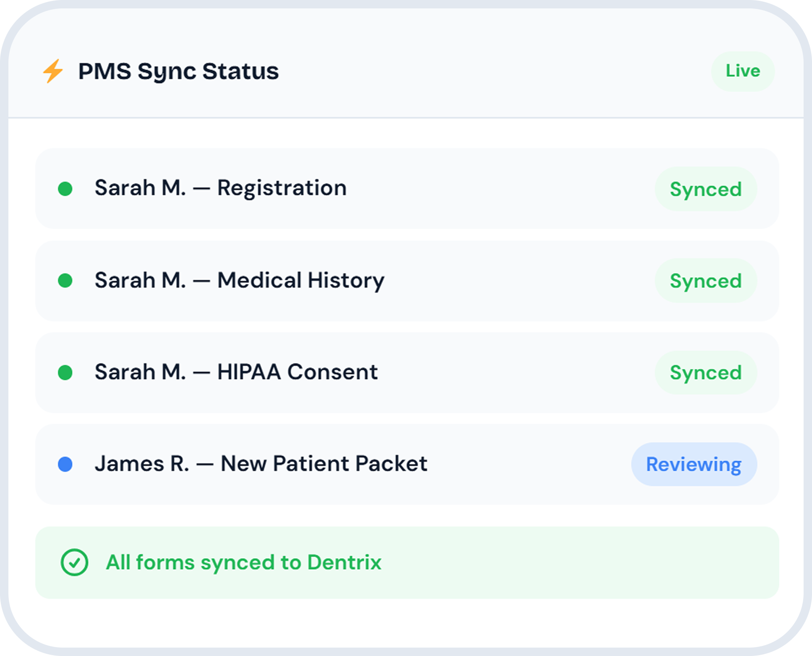Open Sarah M. — Medical History entry
This screenshot has height=656, width=812.
pyautogui.click(x=240, y=280)
